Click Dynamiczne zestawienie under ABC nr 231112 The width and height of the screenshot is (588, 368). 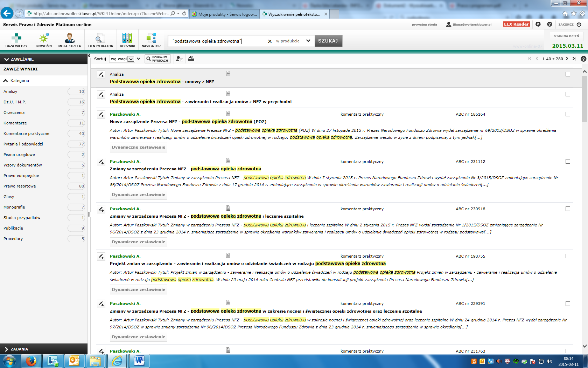coord(139,195)
